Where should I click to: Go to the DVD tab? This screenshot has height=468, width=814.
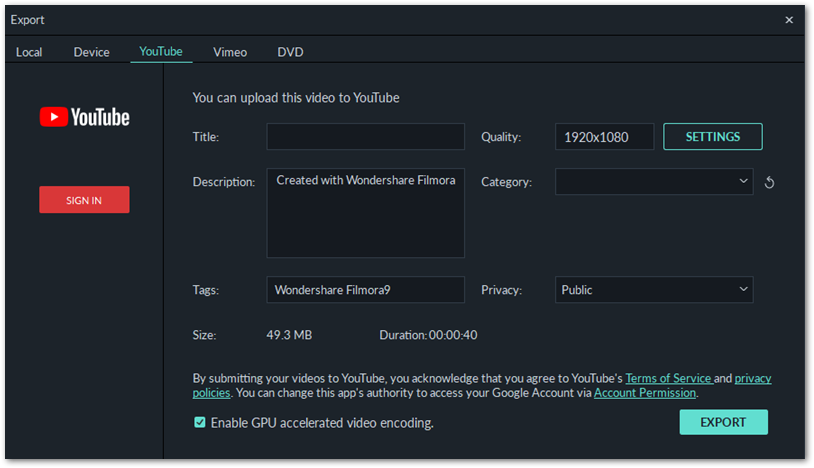pos(290,52)
